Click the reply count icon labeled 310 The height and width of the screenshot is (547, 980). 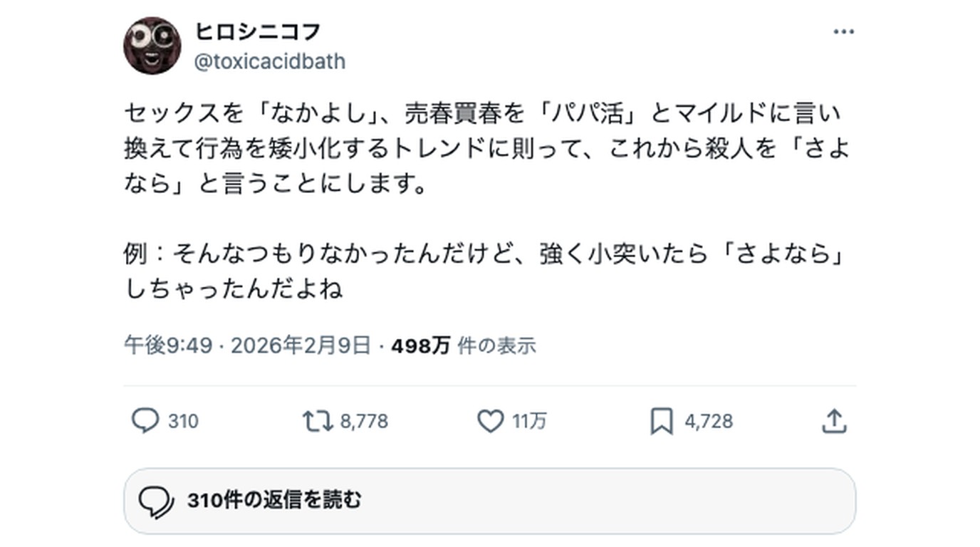click(x=146, y=421)
